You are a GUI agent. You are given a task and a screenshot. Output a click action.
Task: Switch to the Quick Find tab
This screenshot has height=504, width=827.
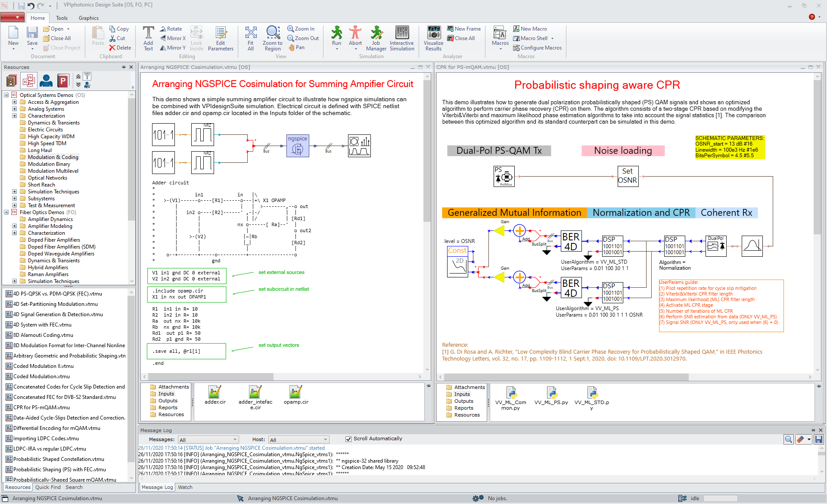coord(48,487)
